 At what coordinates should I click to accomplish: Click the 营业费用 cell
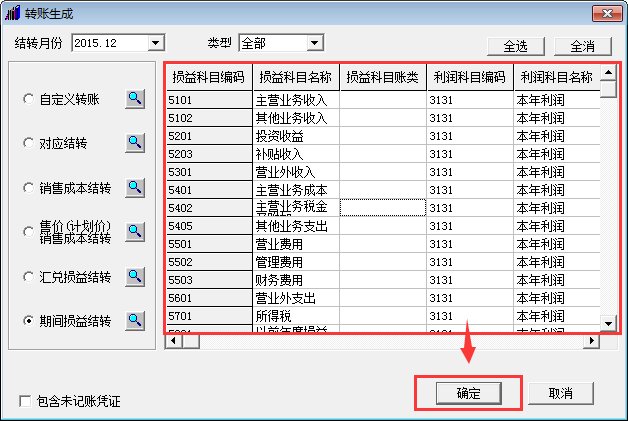tap(296, 244)
